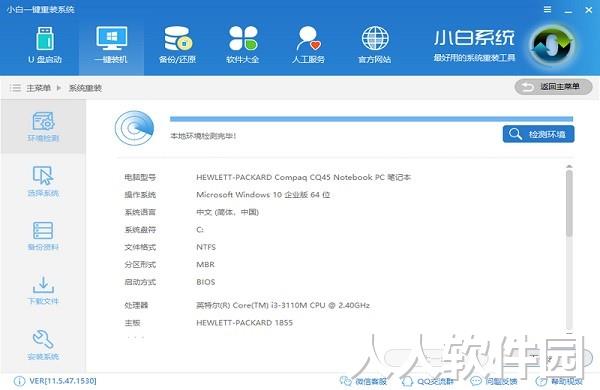This screenshot has width=600, height=390.
Task: Click the 电脑型号 label
Action: 140,178
